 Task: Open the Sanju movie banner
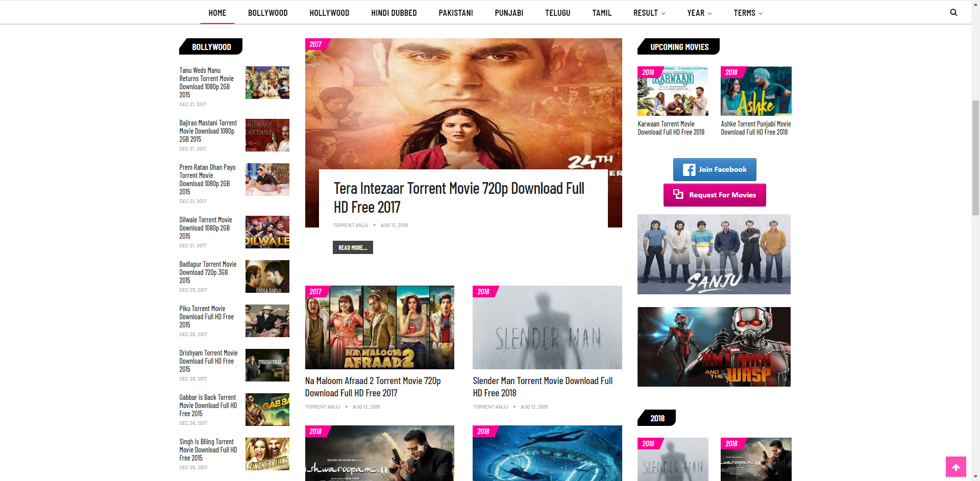pyautogui.click(x=714, y=254)
